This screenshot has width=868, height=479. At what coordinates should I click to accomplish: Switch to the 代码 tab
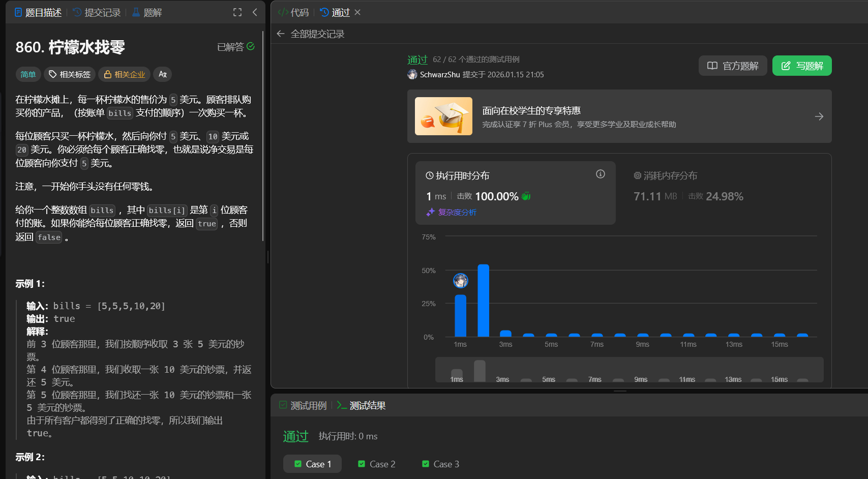click(293, 13)
